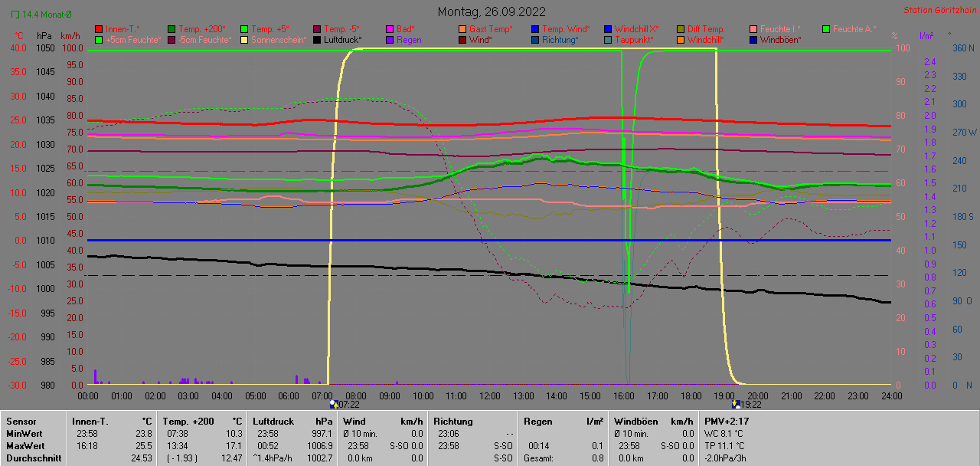Click the orange Windchill legend swatch
Image resolution: width=980 pixels, height=466 pixels.
(x=681, y=40)
